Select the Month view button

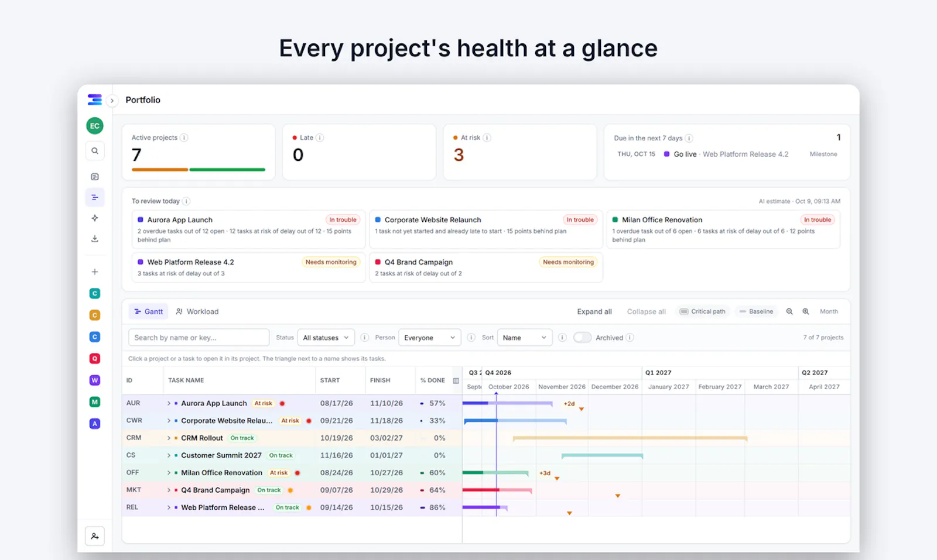(x=829, y=312)
